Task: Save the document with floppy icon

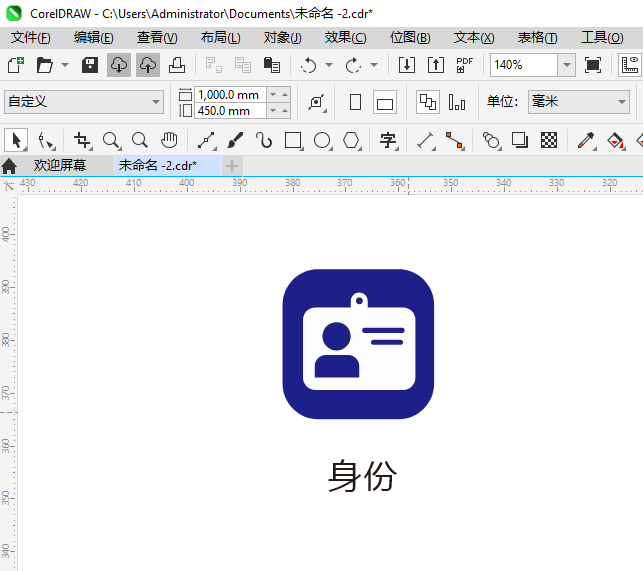Action: (89, 65)
